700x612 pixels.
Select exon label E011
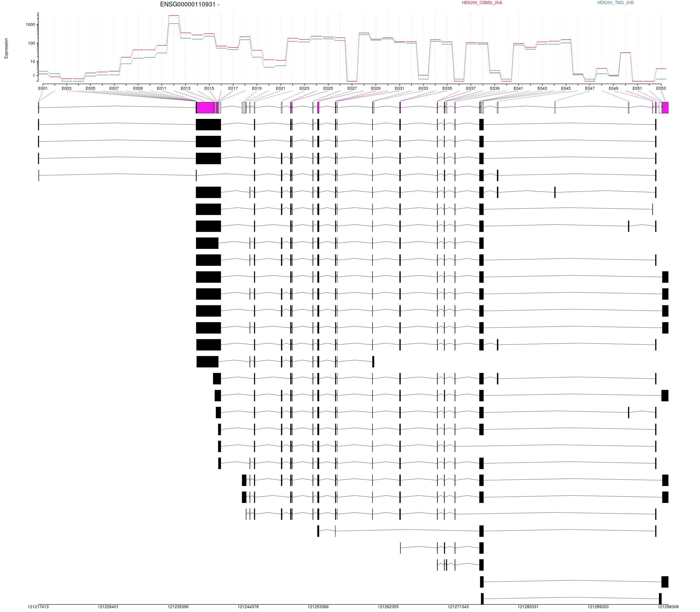162,89
